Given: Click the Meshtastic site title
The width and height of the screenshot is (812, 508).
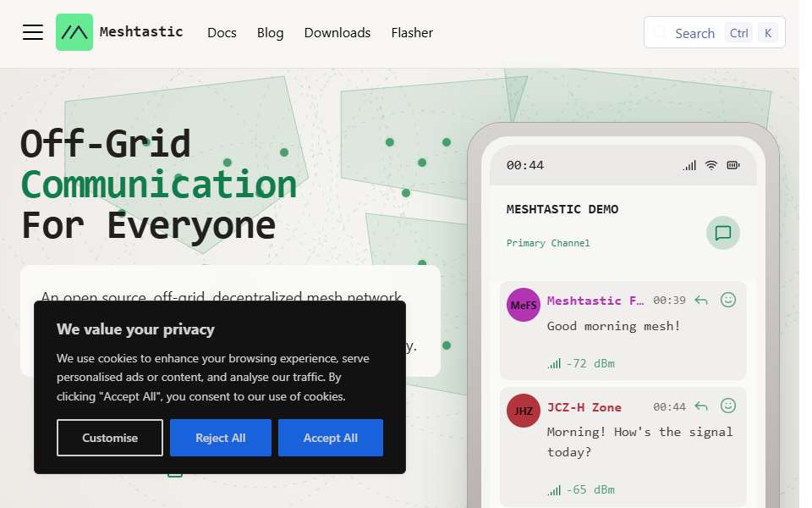Looking at the screenshot, I should click(141, 31).
